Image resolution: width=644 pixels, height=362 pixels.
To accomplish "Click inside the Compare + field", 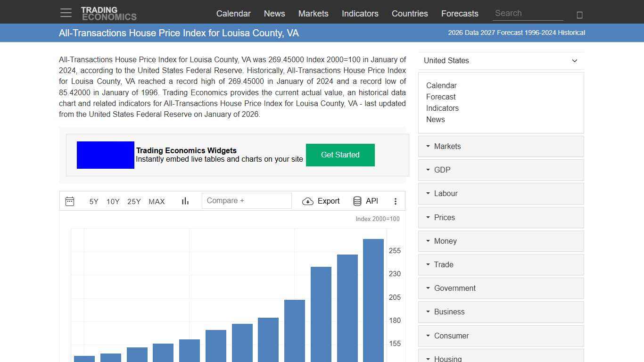I will [x=247, y=200].
